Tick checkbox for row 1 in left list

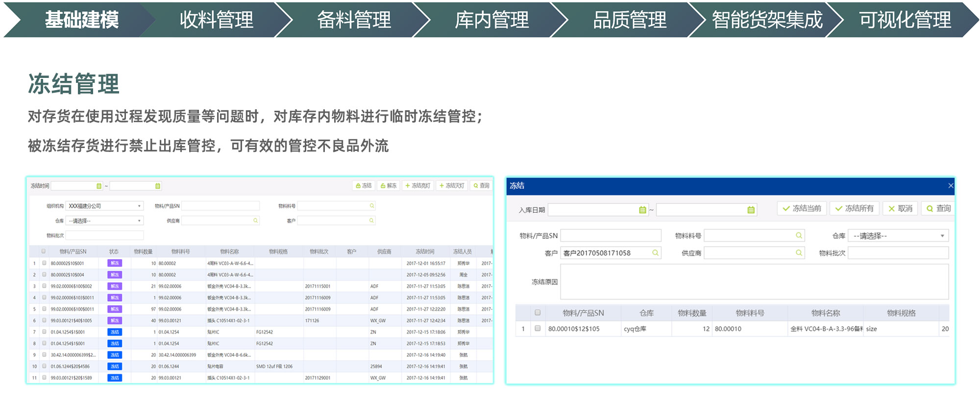44,263
